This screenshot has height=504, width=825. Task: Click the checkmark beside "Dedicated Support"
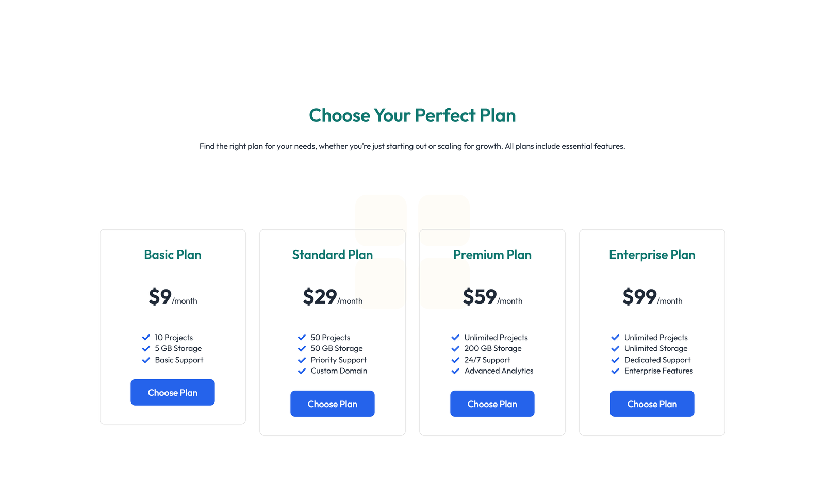pos(615,360)
